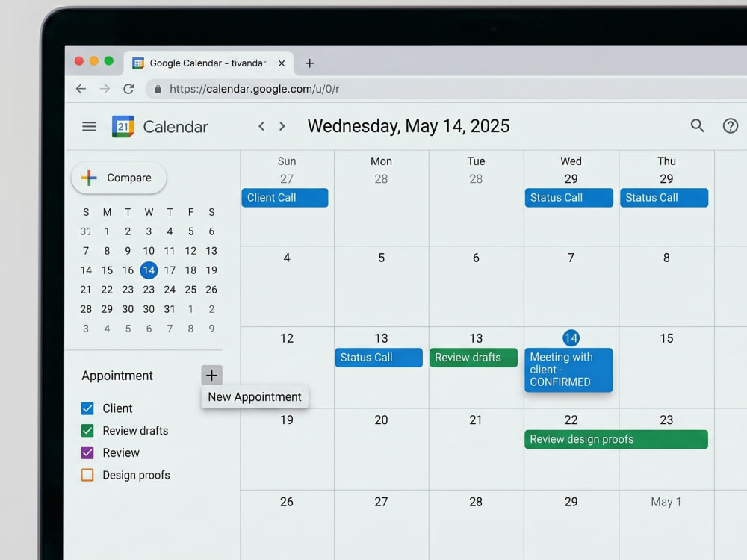Select day 18 in the mini calendar
The width and height of the screenshot is (747, 560).
click(190, 270)
